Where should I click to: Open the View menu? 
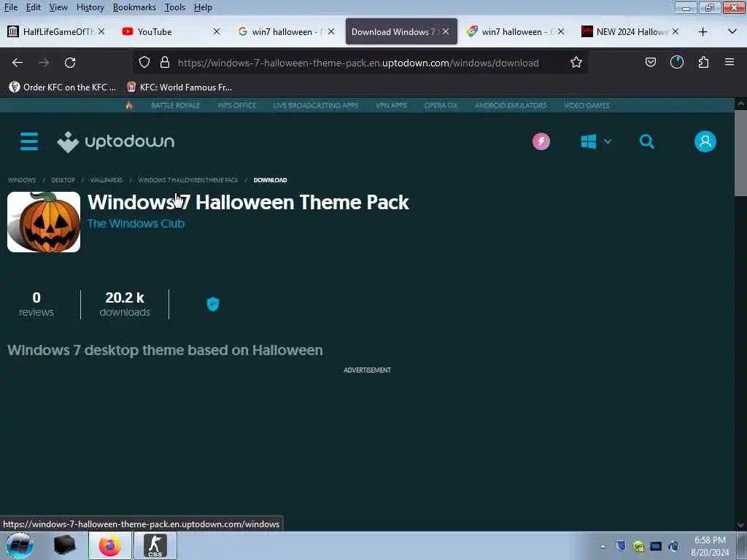point(58,7)
